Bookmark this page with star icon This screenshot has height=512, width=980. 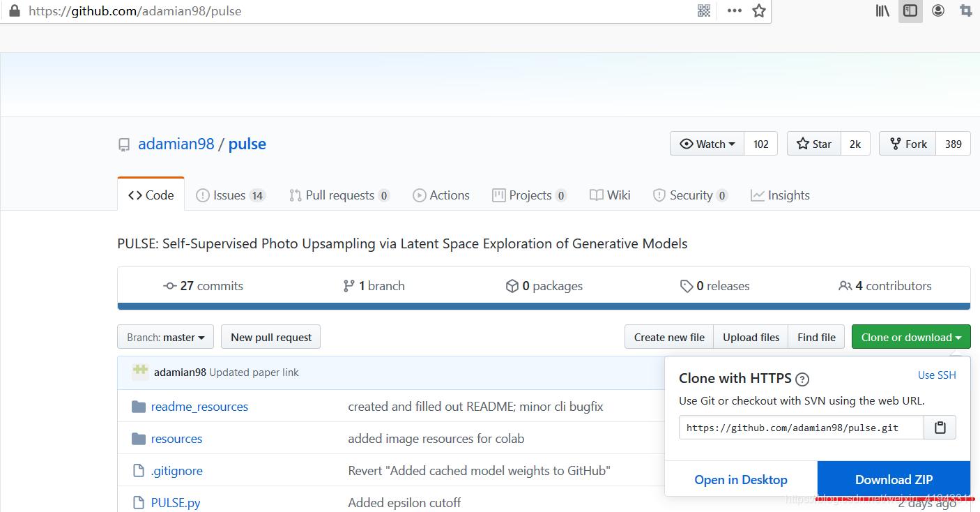tap(759, 10)
